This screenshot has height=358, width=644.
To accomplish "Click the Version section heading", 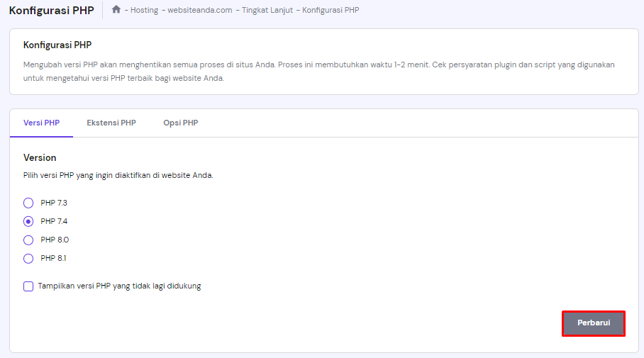I will 40,157.
